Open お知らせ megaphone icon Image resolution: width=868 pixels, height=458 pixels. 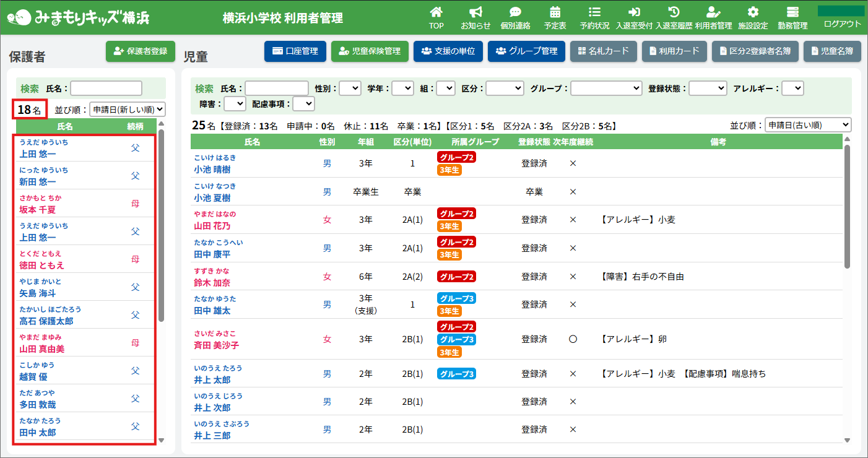pos(475,12)
